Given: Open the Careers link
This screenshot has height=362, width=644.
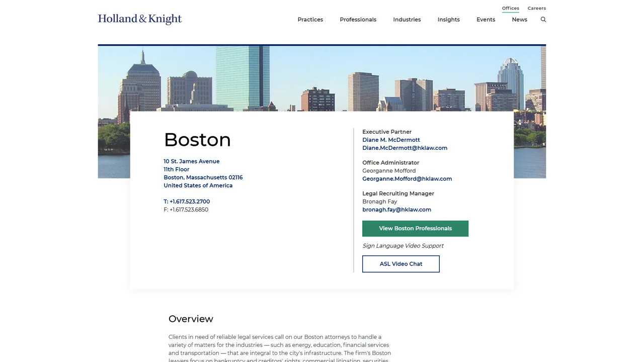Looking at the screenshot, I should (x=537, y=8).
